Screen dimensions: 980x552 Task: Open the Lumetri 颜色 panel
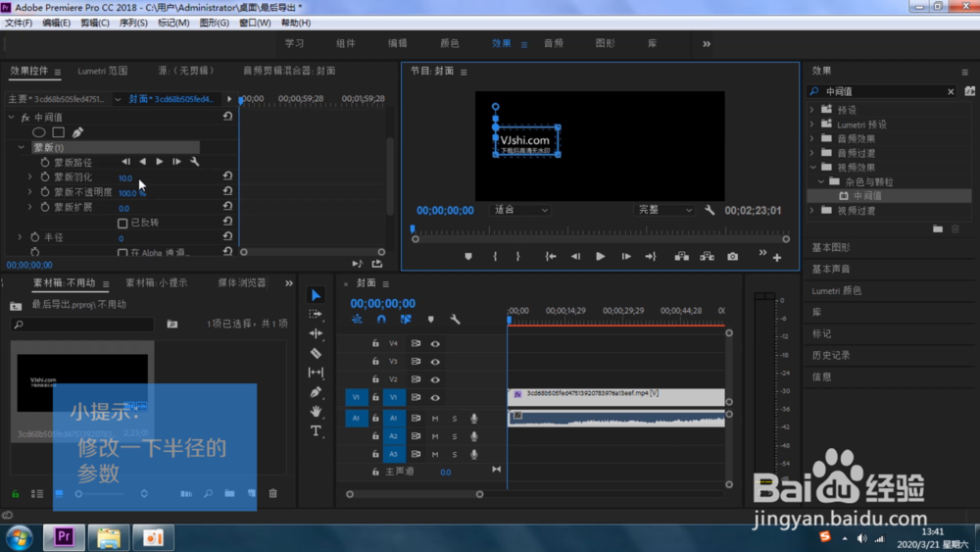pos(836,290)
